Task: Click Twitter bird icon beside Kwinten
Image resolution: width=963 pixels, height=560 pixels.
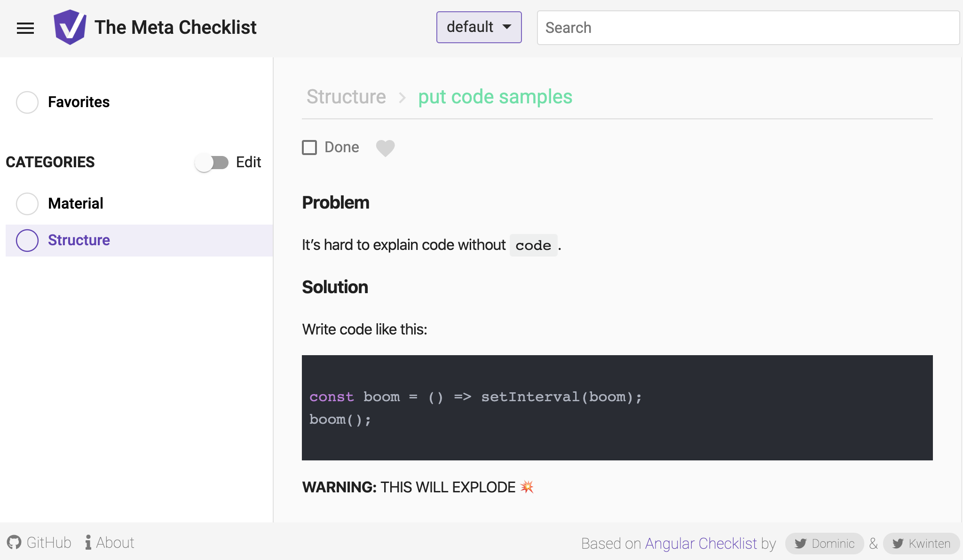Action: tap(898, 544)
